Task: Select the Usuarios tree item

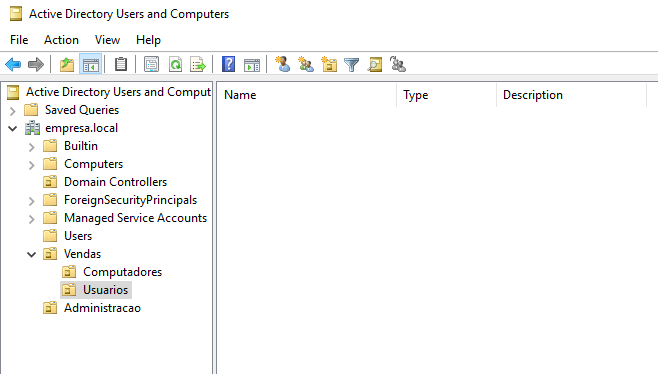Action: [105, 290]
